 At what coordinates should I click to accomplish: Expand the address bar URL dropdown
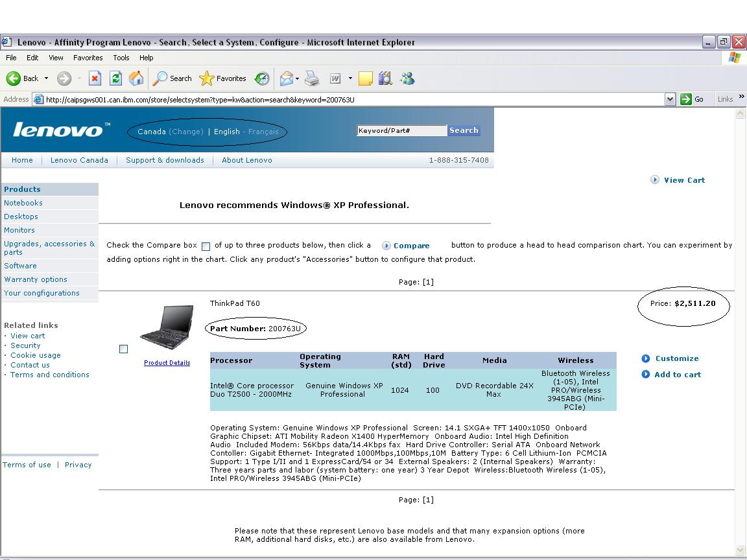coord(670,99)
